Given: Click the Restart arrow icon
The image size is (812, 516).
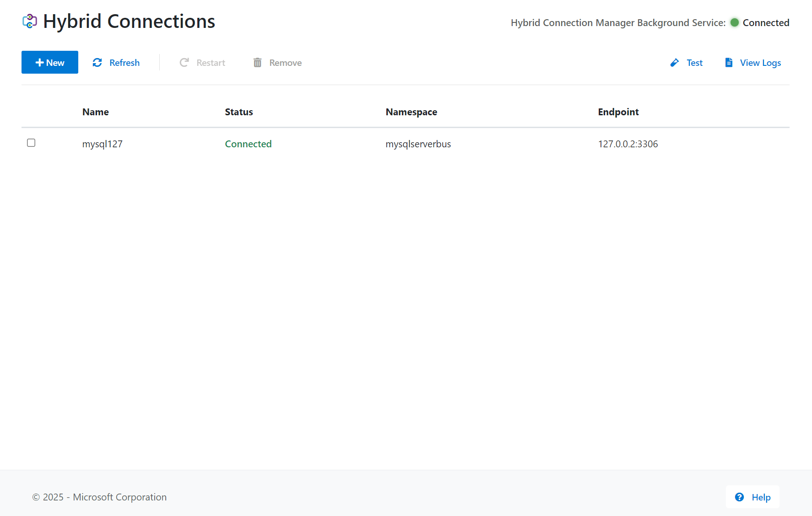Looking at the screenshot, I should point(184,63).
